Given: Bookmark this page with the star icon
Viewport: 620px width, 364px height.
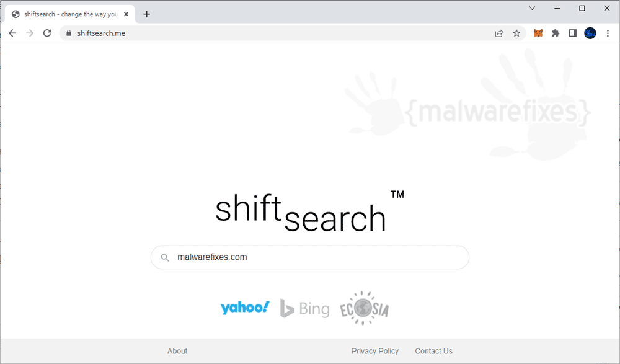Looking at the screenshot, I should point(516,33).
